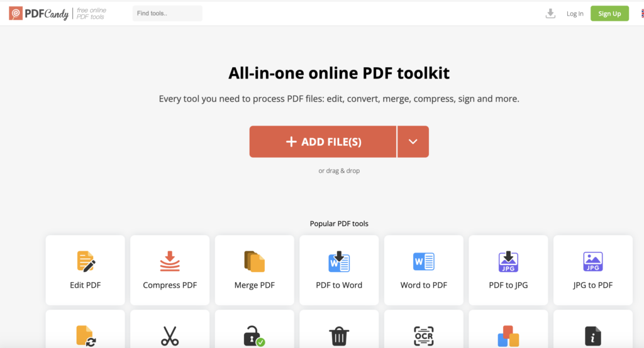Click the 'or drag & drop' text

coord(339,171)
